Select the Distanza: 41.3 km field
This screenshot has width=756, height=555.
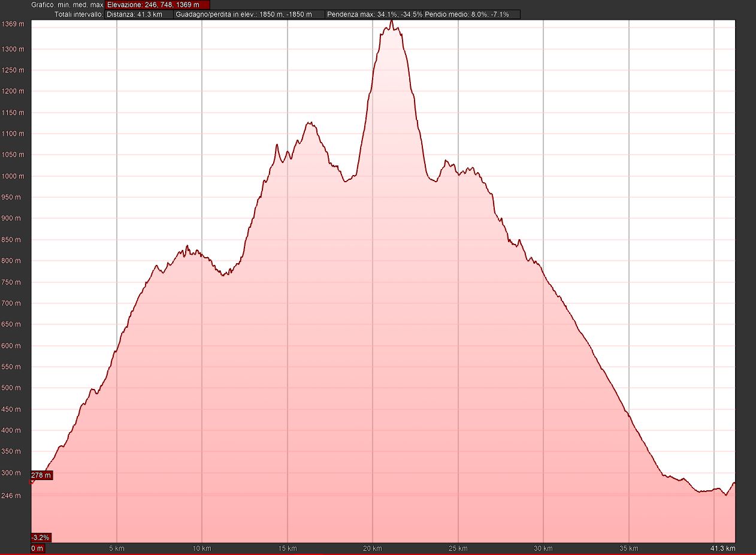click(x=139, y=14)
